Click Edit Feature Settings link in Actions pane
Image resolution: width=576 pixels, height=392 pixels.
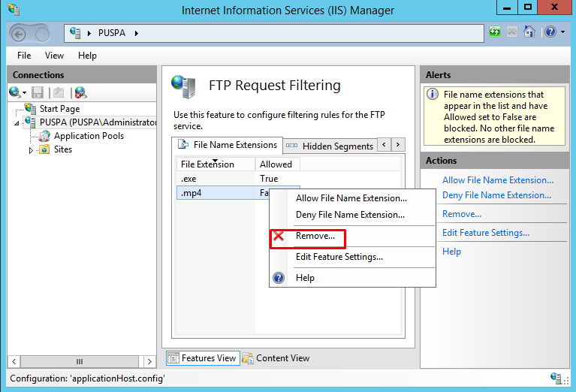[x=485, y=233]
